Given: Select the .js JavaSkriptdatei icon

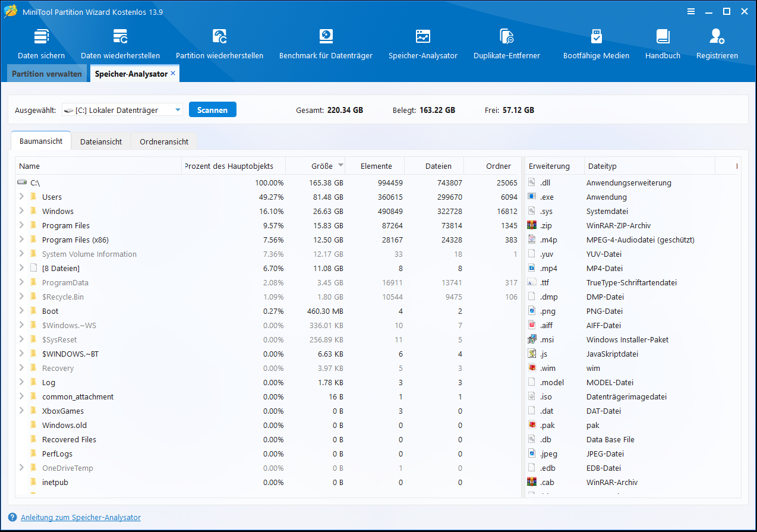Looking at the screenshot, I should (532, 354).
